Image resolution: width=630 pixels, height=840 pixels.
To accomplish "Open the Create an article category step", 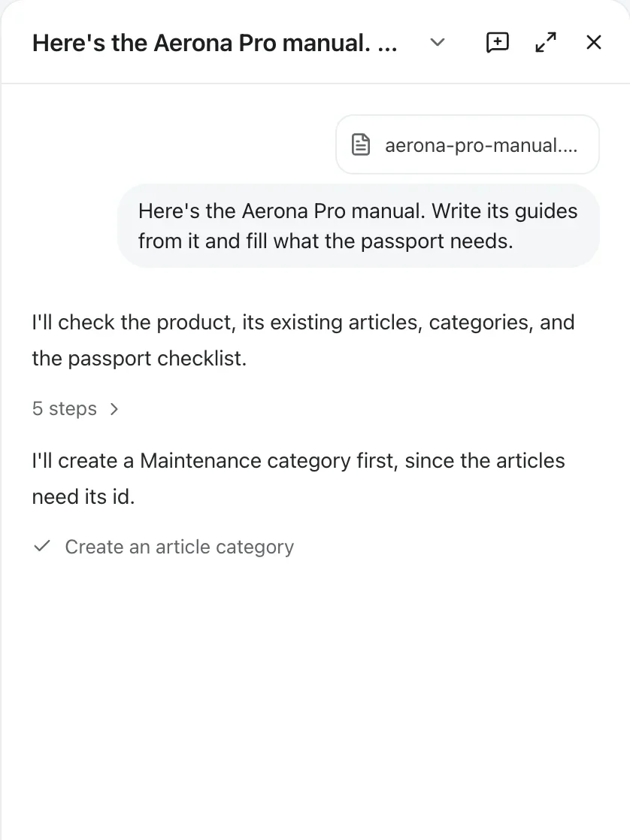I will (x=180, y=547).
